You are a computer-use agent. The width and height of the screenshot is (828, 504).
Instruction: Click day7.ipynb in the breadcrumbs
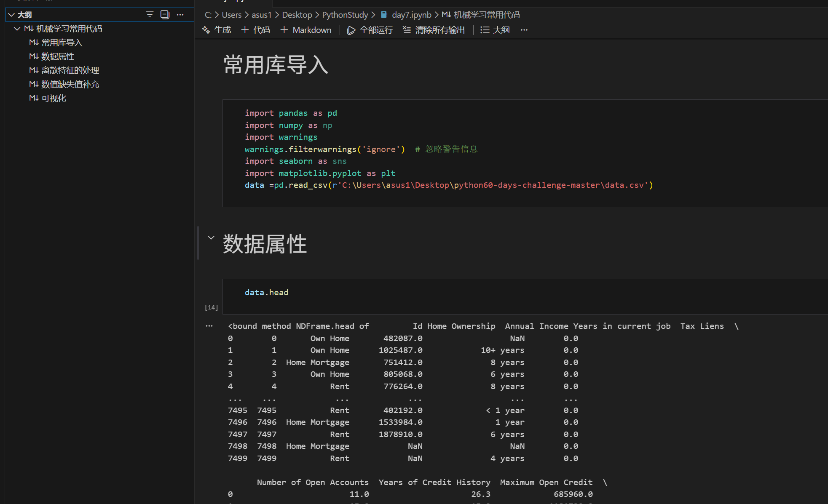coord(411,14)
